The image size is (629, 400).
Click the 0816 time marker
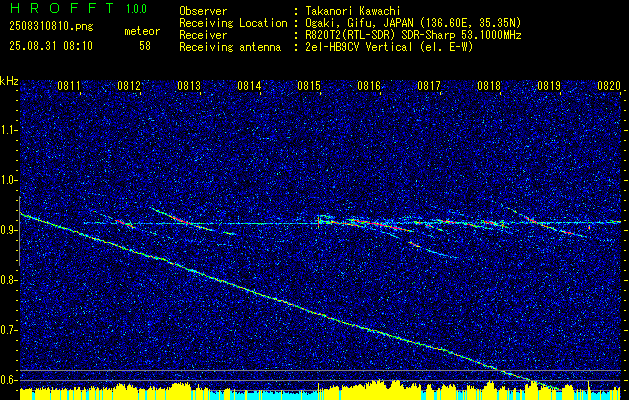pyautogui.click(x=369, y=86)
